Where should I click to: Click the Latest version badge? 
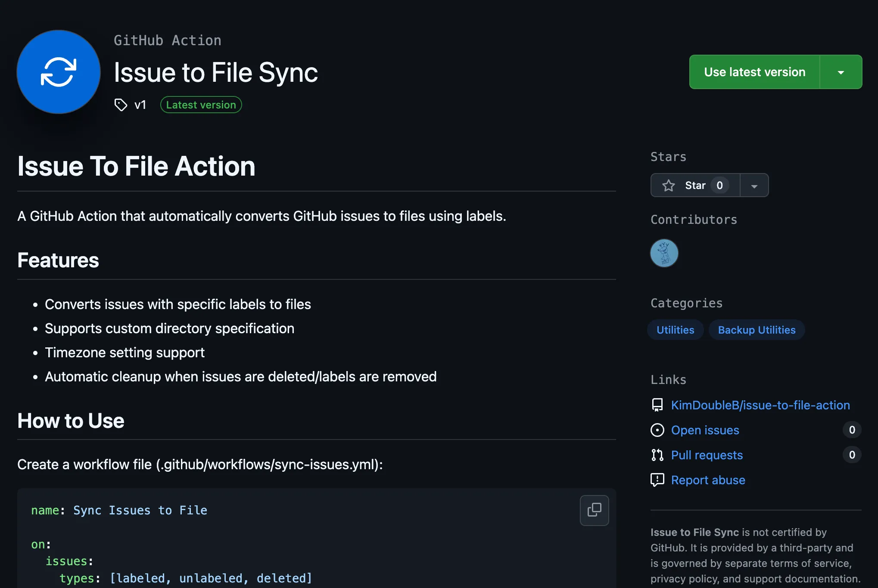(201, 105)
